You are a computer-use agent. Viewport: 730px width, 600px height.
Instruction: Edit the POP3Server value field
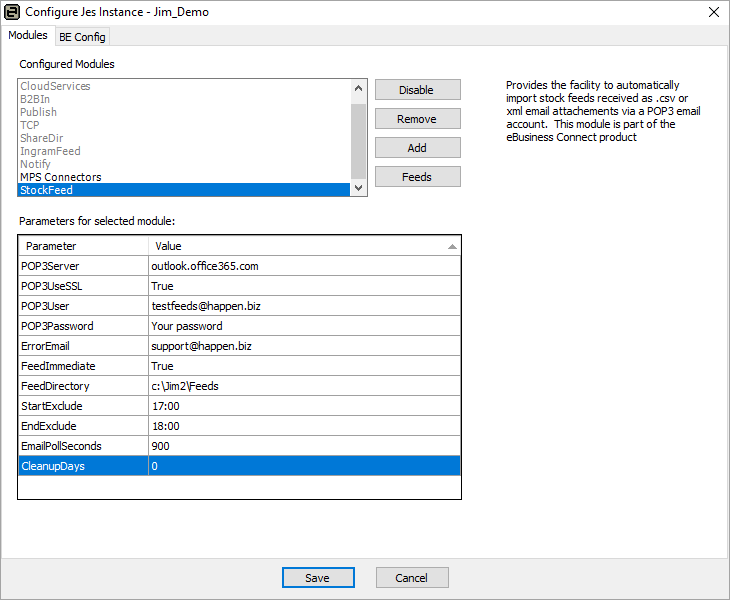pyautogui.click(x=304, y=266)
